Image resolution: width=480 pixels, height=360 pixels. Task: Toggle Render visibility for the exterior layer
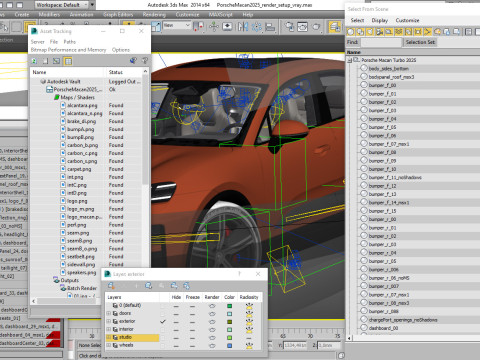[212, 322]
